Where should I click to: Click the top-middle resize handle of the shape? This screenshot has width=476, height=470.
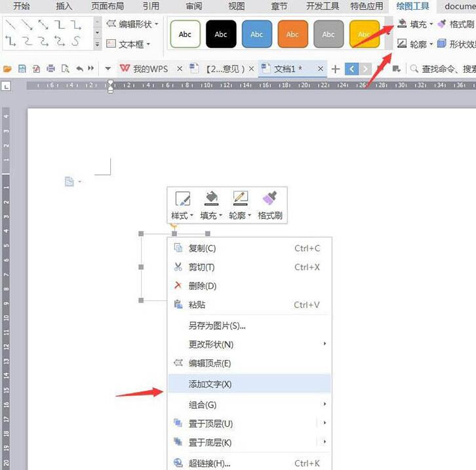click(x=174, y=233)
